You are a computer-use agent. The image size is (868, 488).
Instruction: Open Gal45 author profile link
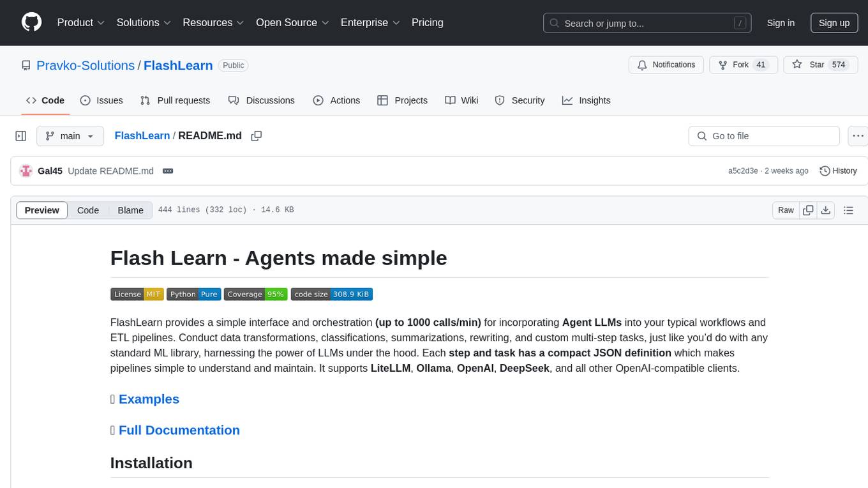(x=50, y=171)
